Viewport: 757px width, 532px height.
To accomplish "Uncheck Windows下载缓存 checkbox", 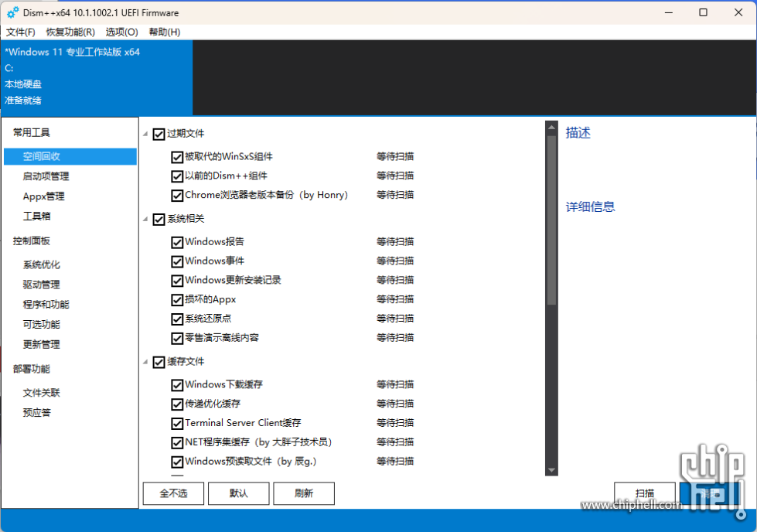I will [x=177, y=385].
